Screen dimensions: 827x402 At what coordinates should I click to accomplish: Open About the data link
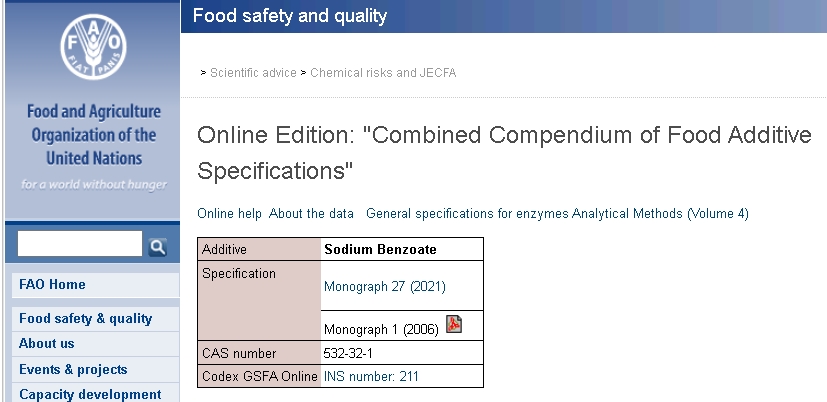click(x=311, y=214)
